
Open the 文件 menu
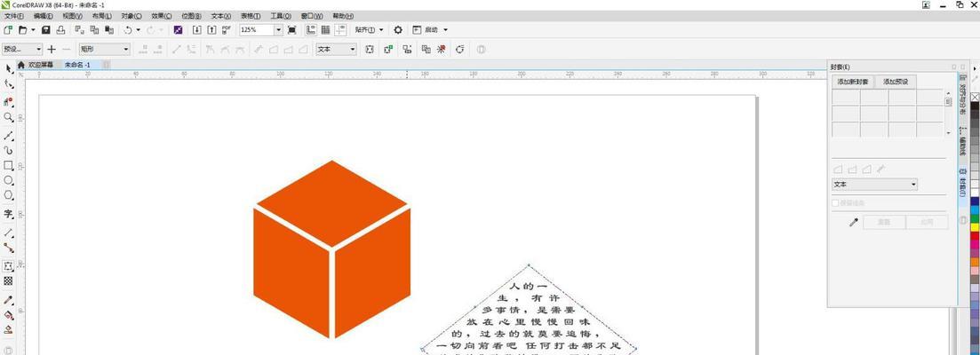pos(12,16)
